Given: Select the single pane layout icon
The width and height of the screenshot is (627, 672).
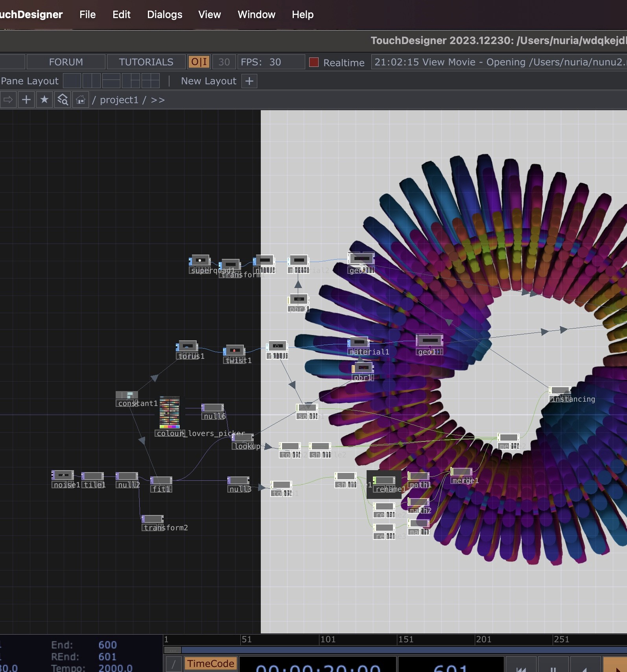Looking at the screenshot, I should tap(72, 81).
